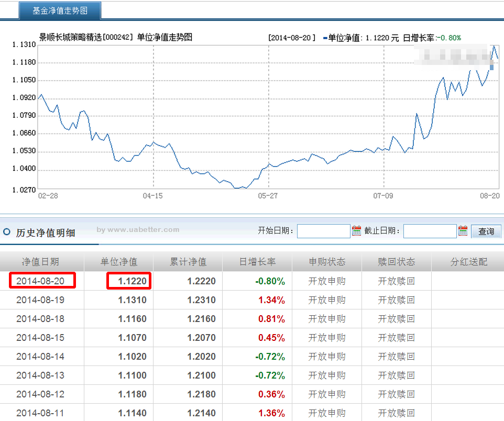Image resolution: width=504 pixels, height=421 pixels.
Task: Click the blue 单位净值 legend marker
Action: 325,38
